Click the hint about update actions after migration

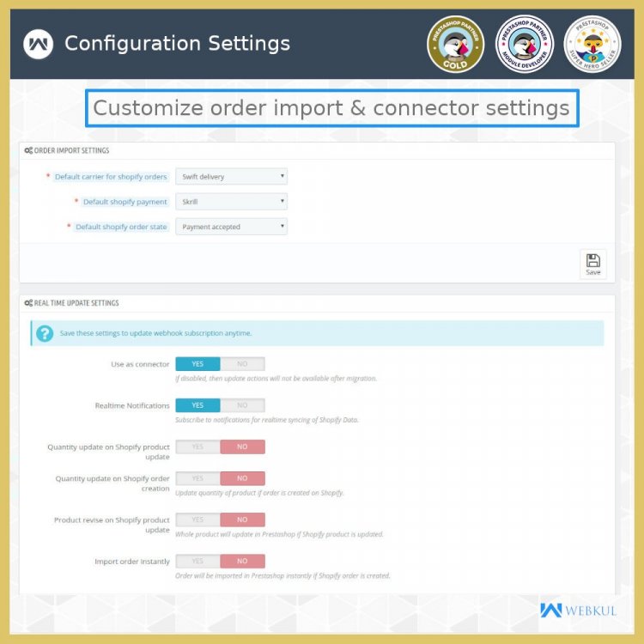[x=276, y=379]
